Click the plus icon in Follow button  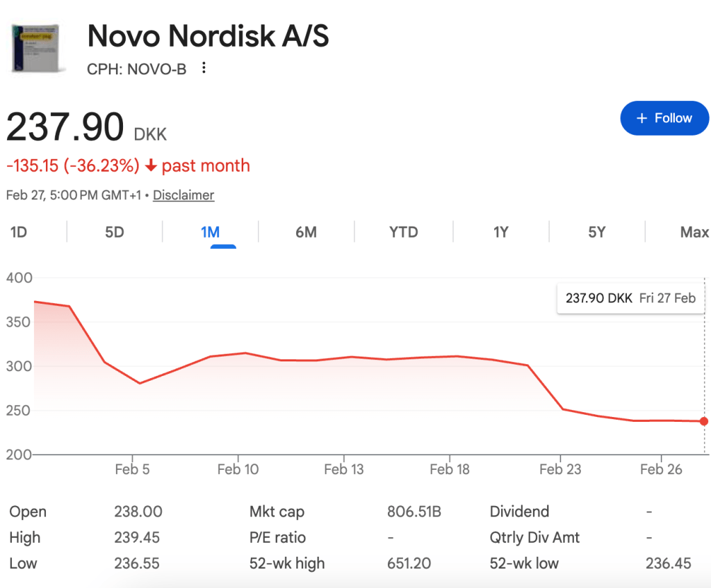641,118
